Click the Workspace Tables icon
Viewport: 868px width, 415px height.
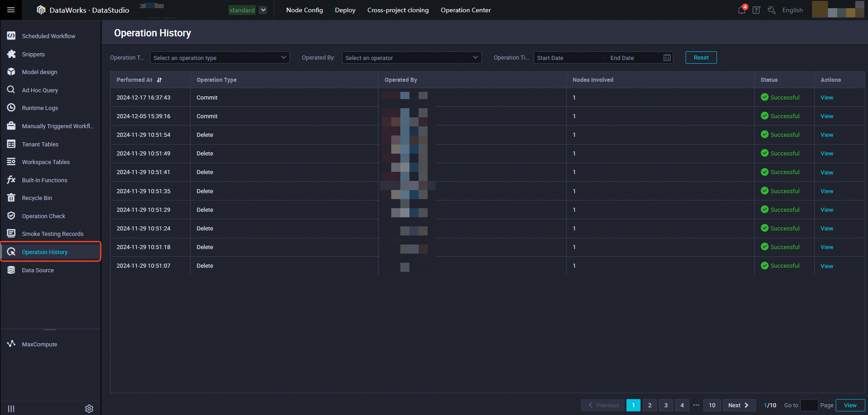point(11,162)
